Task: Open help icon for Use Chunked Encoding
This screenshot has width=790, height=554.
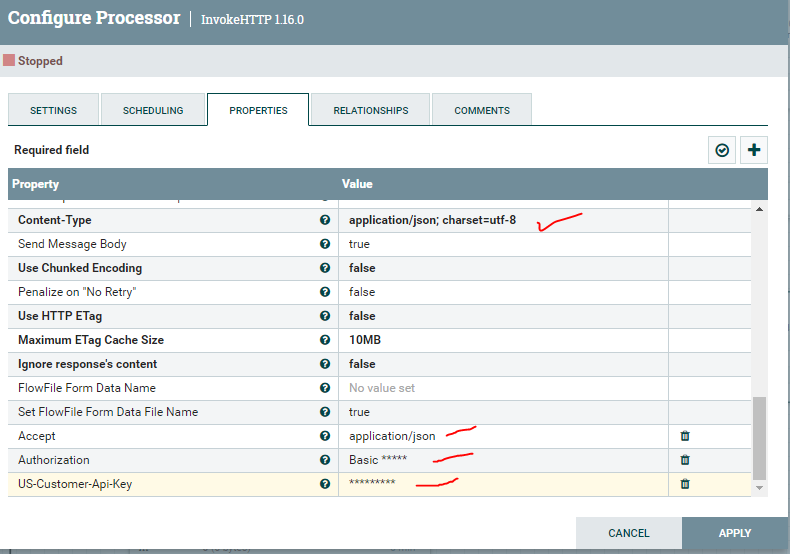Action: point(325,268)
